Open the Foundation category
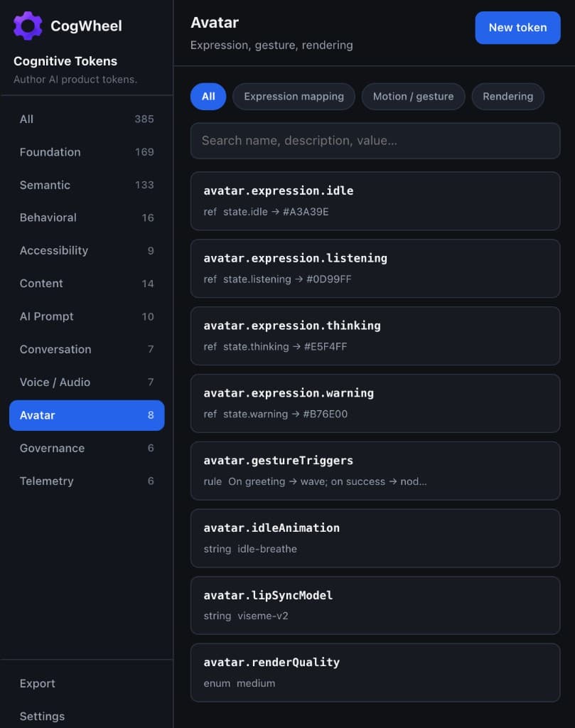575x728 pixels. click(x=87, y=152)
